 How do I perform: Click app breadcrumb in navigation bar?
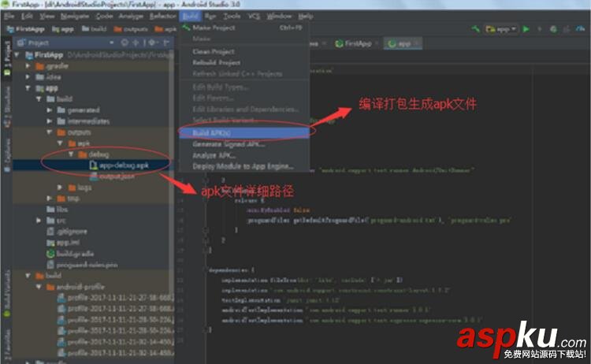(63, 29)
